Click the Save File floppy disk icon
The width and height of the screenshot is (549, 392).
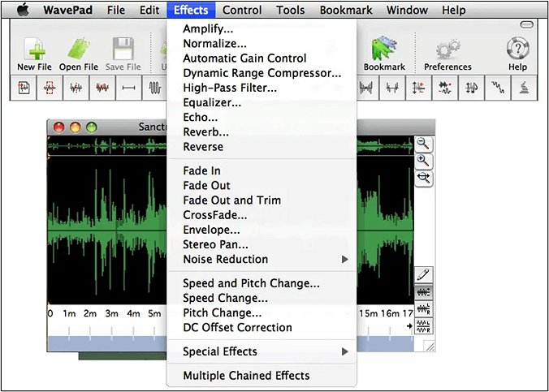click(x=123, y=49)
